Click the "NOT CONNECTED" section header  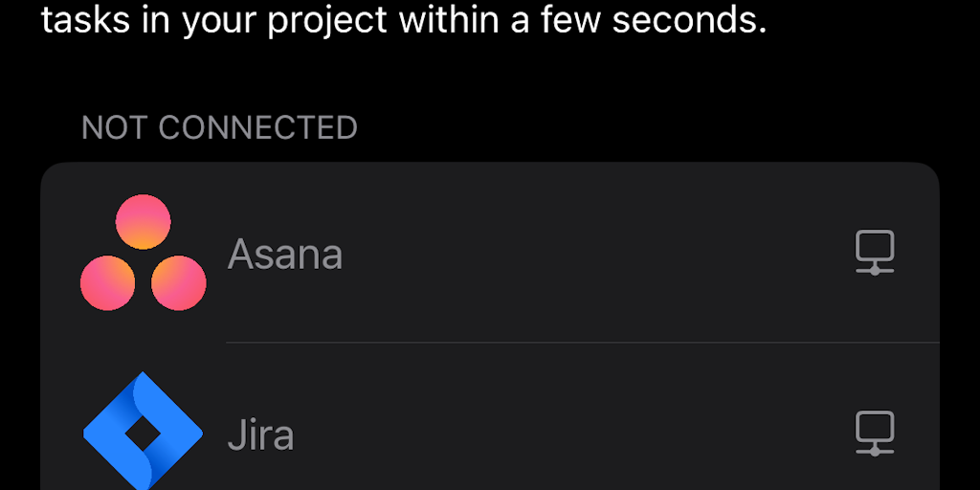point(219,128)
